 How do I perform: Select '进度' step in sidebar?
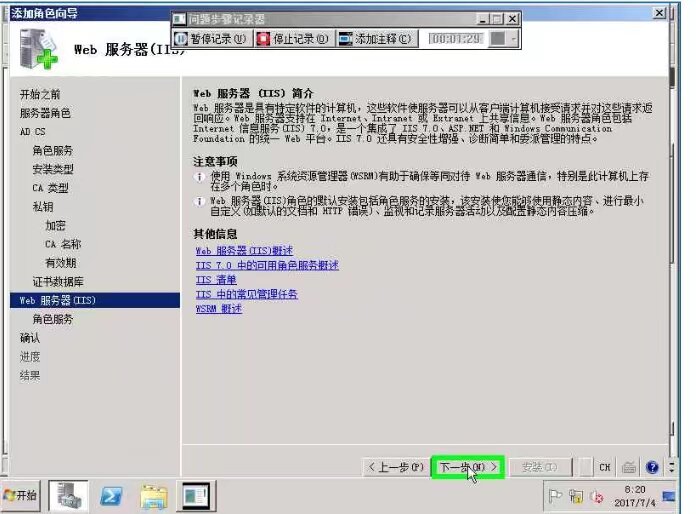click(x=30, y=357)
